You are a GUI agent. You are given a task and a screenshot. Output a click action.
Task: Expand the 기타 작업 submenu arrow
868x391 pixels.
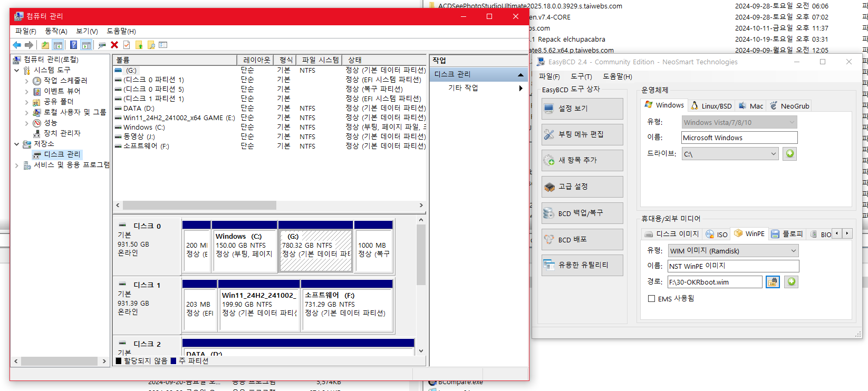(520, 88)
